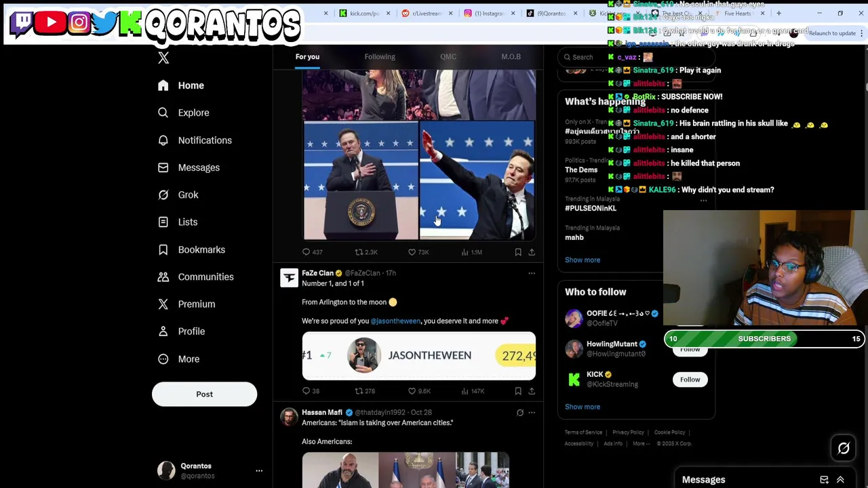Open the Qorantos account options menu
The height and width of the screenshot is (488, 868).
(259, 470)
